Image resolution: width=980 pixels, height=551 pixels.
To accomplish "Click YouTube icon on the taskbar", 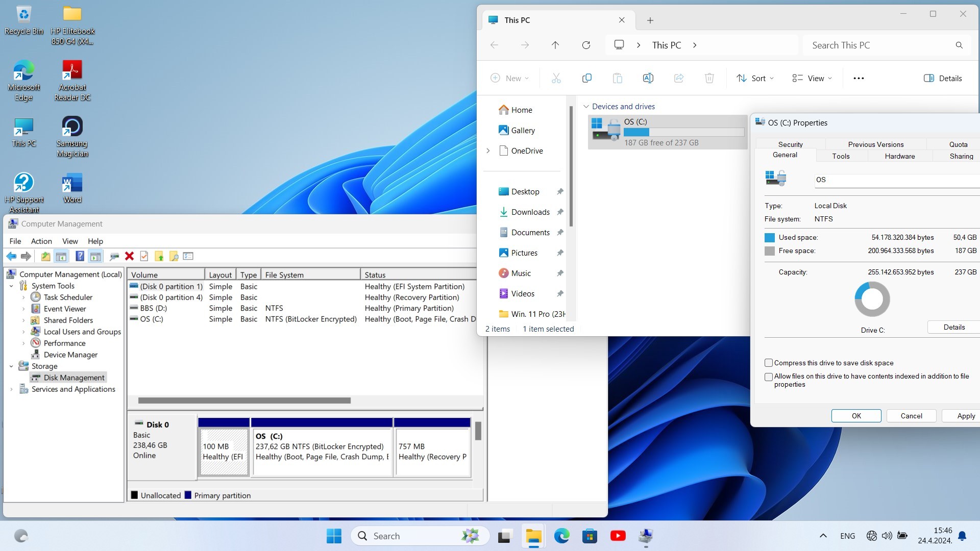I will click(618, 536).
